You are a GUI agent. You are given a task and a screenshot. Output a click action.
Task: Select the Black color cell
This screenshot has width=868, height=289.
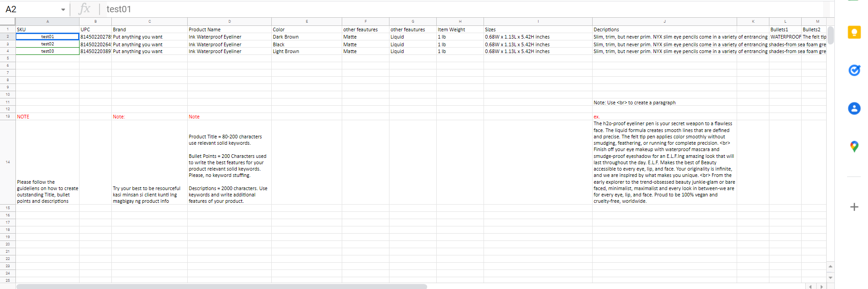(x=307, y=44)
